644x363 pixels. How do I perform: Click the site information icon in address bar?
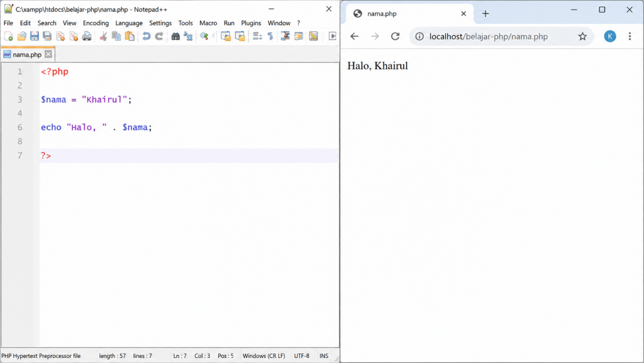click(x=419, y=36)
